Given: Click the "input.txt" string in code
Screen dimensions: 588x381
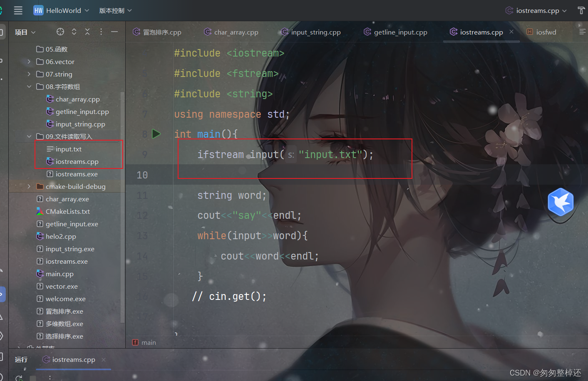Looking at the screenshot, I should tap(330, 155).
